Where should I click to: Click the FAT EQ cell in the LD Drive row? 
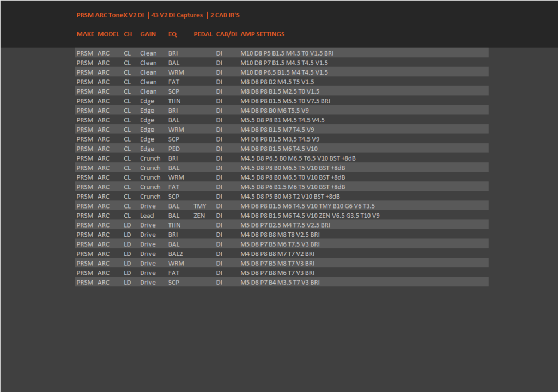pos(174,273)
